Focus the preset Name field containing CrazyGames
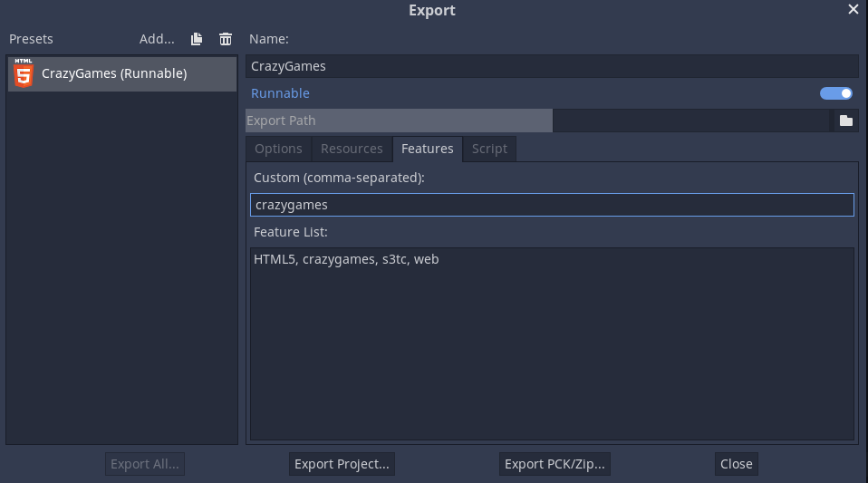 click(552, 66)
